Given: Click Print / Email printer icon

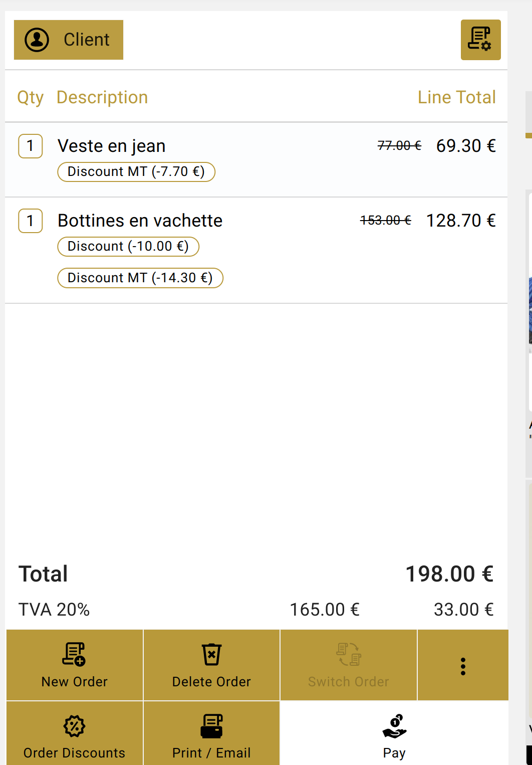Looking at the screenshot, I should (x=211, y=726).
